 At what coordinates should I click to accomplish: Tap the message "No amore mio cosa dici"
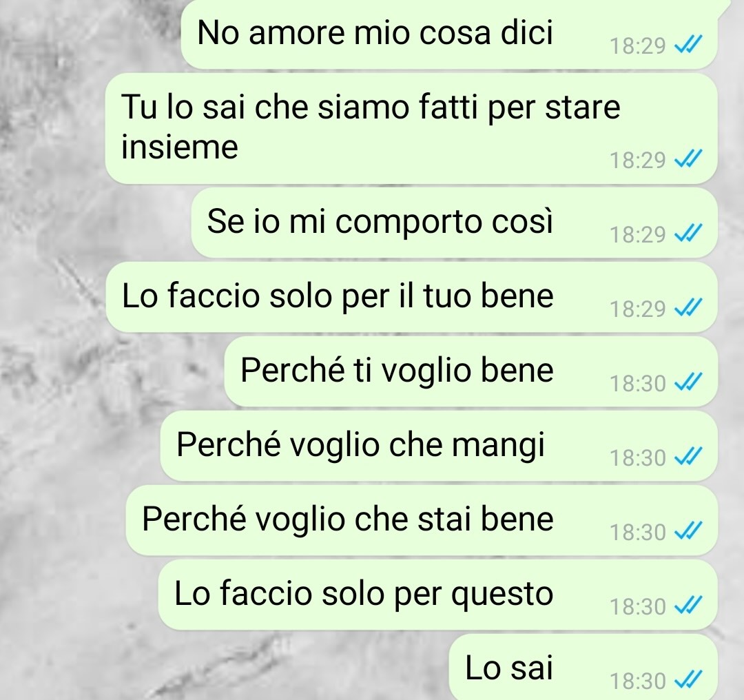[449, 34]
